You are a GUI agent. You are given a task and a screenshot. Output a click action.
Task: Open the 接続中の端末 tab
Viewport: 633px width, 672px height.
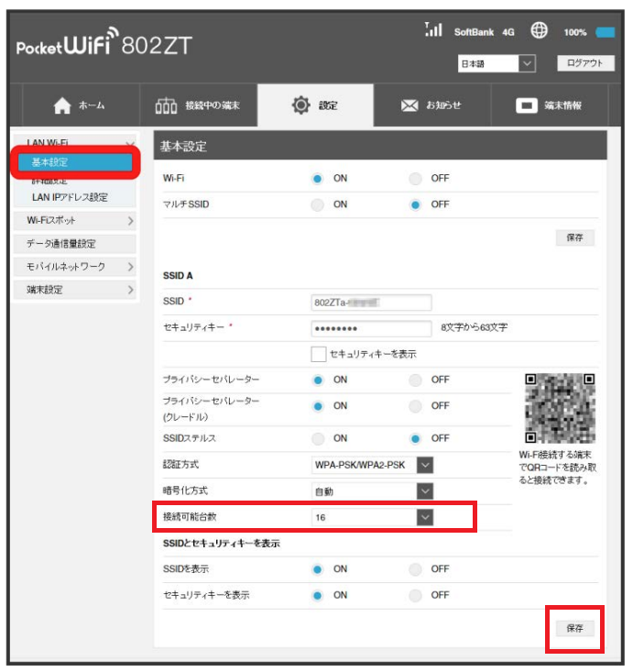coord(199,105)
